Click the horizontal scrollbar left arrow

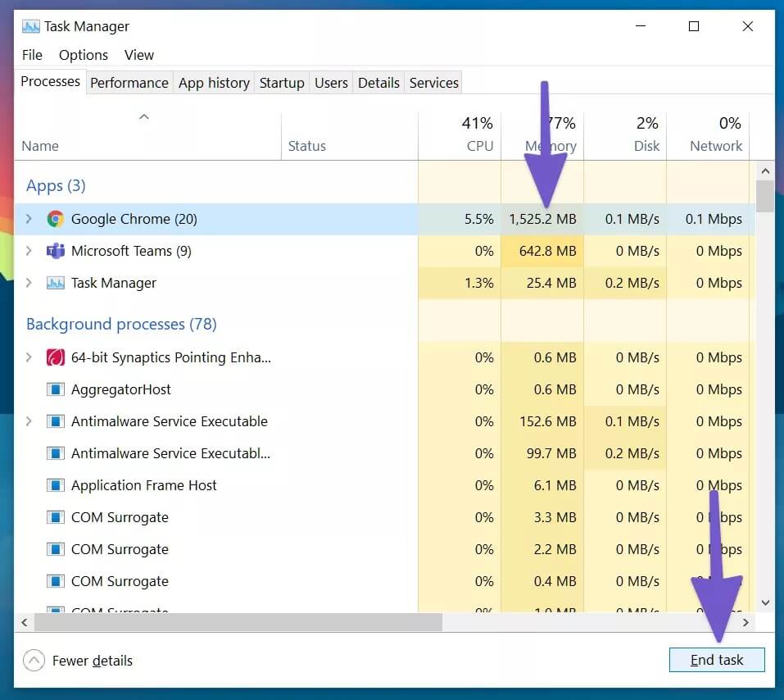[25, 622]
